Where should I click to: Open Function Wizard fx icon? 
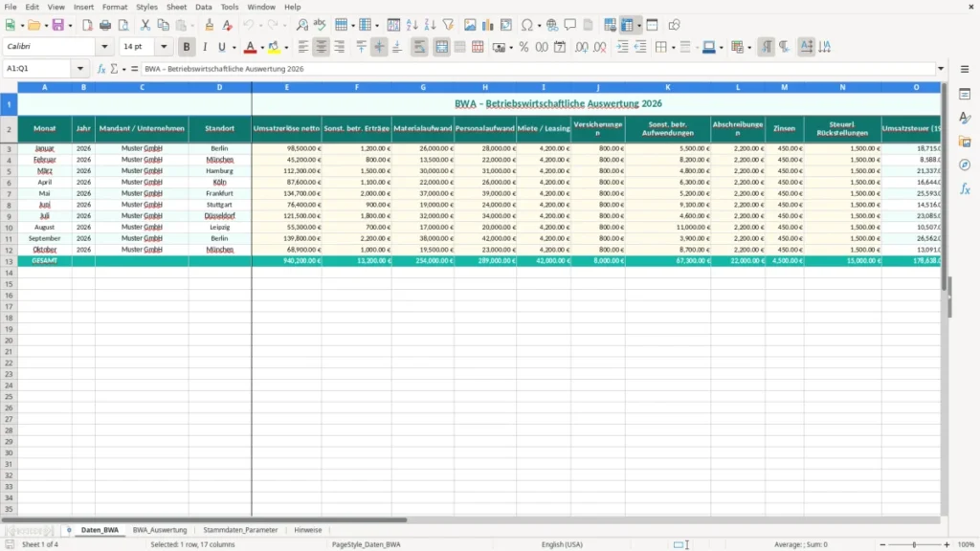(x=101, y=69)
